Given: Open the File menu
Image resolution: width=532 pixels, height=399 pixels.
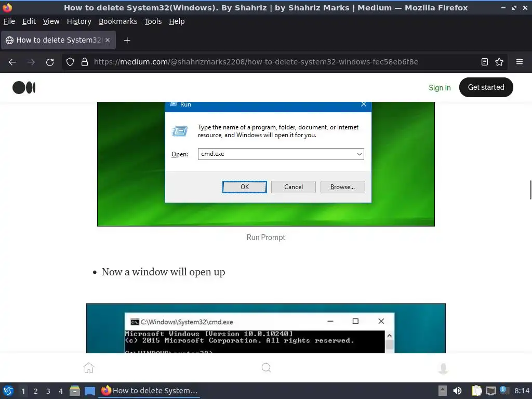Looking at the screenshot, I should 9,21.
